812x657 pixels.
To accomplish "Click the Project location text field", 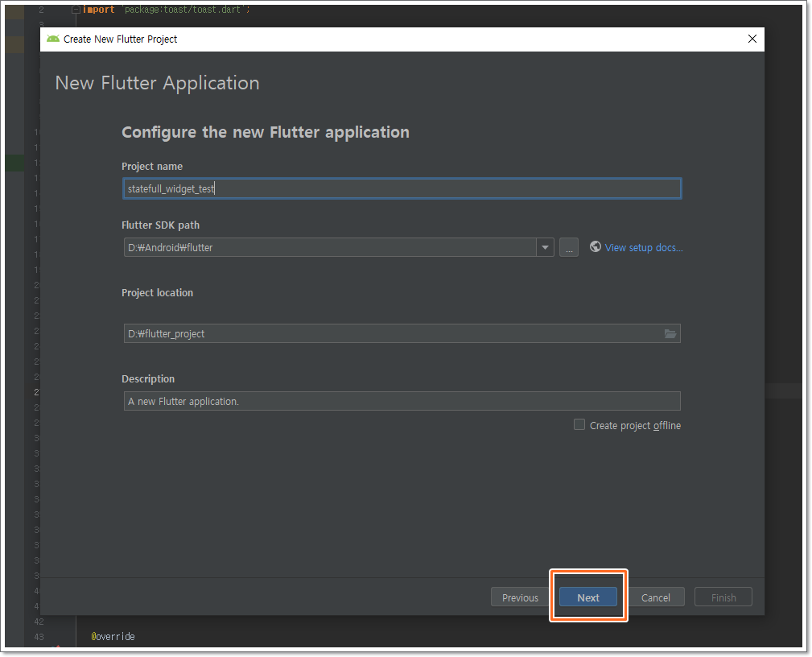I will click(402, 333).
